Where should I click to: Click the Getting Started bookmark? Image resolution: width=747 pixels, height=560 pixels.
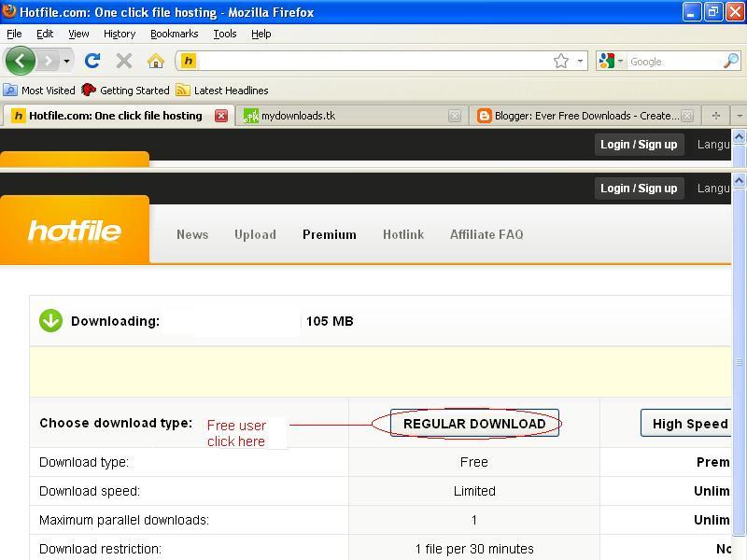click(x=125, y=90)
